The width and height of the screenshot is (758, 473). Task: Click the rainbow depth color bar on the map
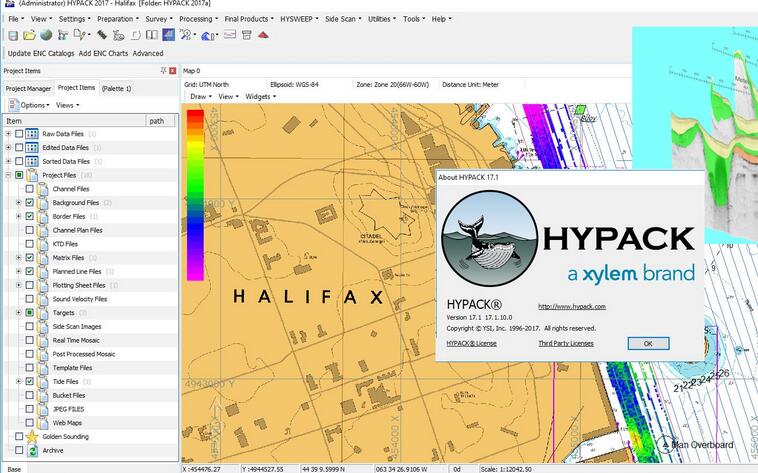[195, 195]
